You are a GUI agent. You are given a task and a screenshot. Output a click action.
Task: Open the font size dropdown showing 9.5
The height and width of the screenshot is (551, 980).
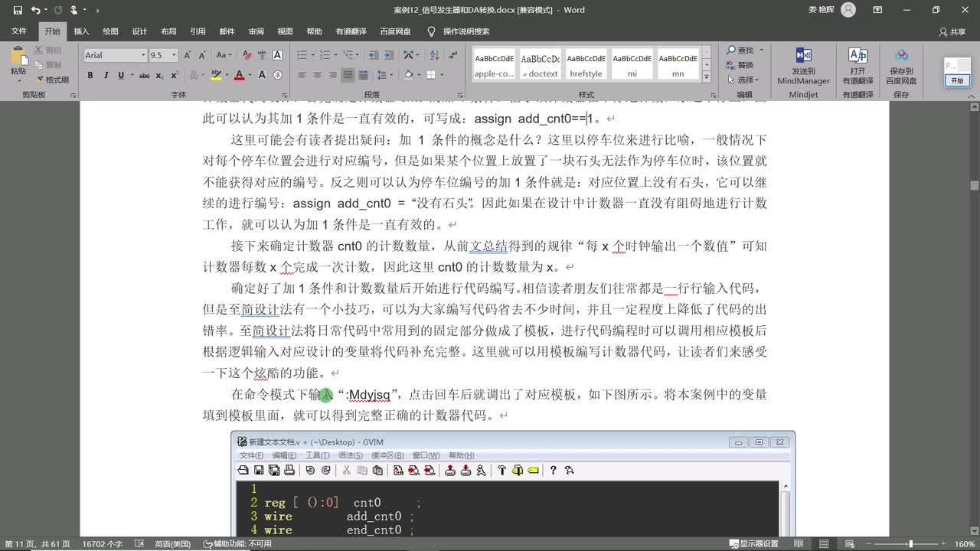[174, 55]
